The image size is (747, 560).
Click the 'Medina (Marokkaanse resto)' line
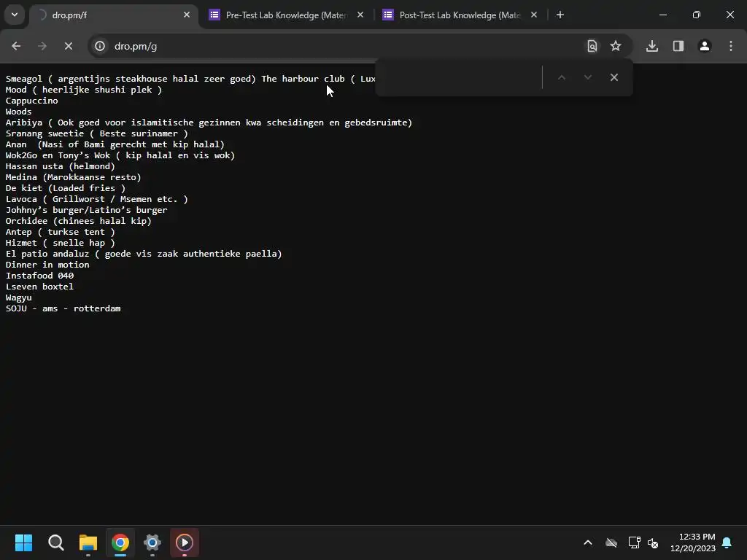click(74, 177)
